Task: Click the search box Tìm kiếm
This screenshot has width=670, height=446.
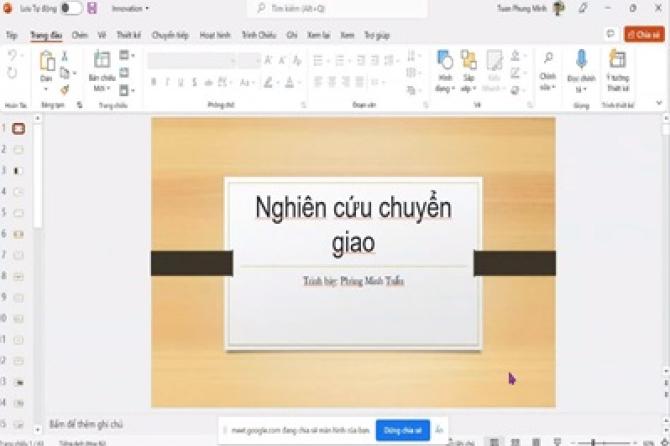Action: coord(320,8)
